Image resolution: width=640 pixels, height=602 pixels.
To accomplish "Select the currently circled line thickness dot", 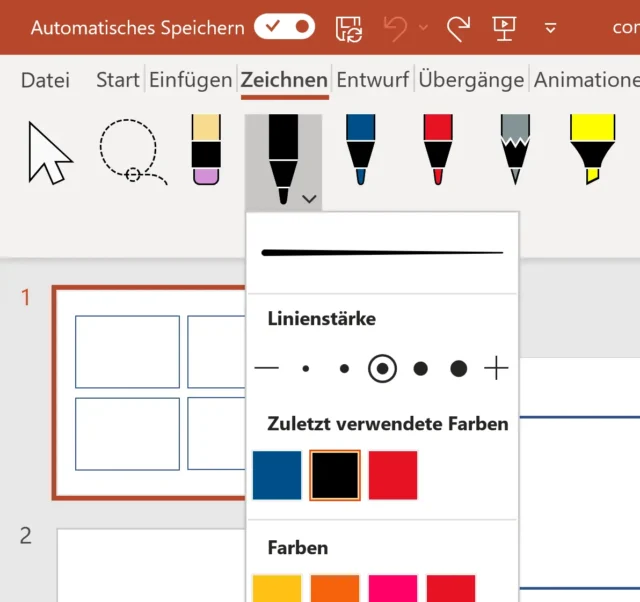I will point(382,369).
